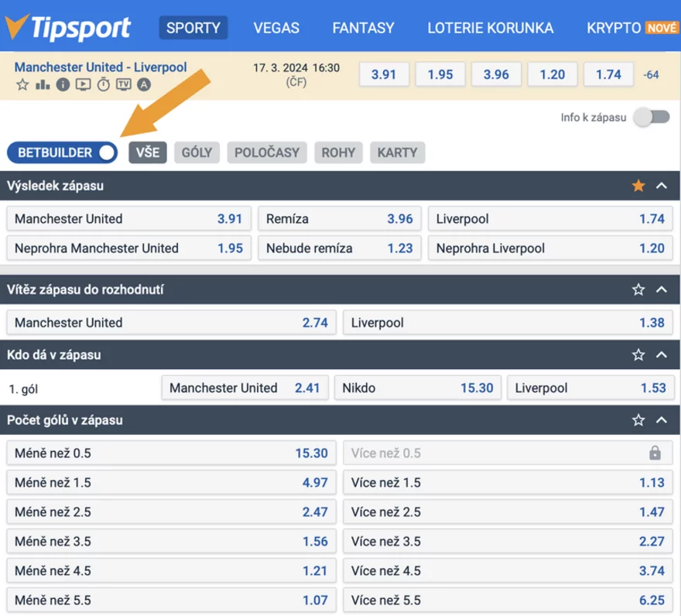Bet on Remíza at 3.96

(x=340, y=218)
